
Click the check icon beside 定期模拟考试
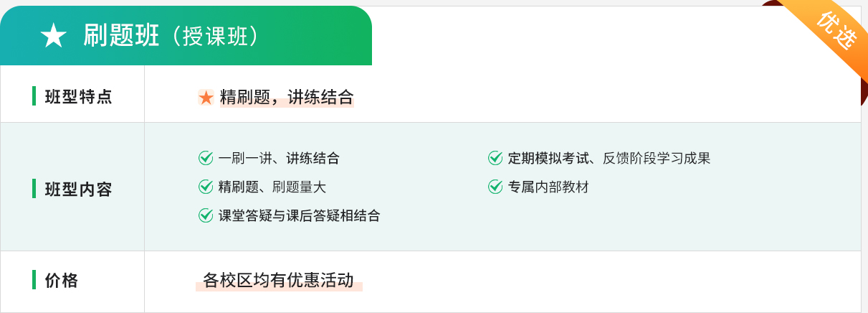click(x=495, y=158)
